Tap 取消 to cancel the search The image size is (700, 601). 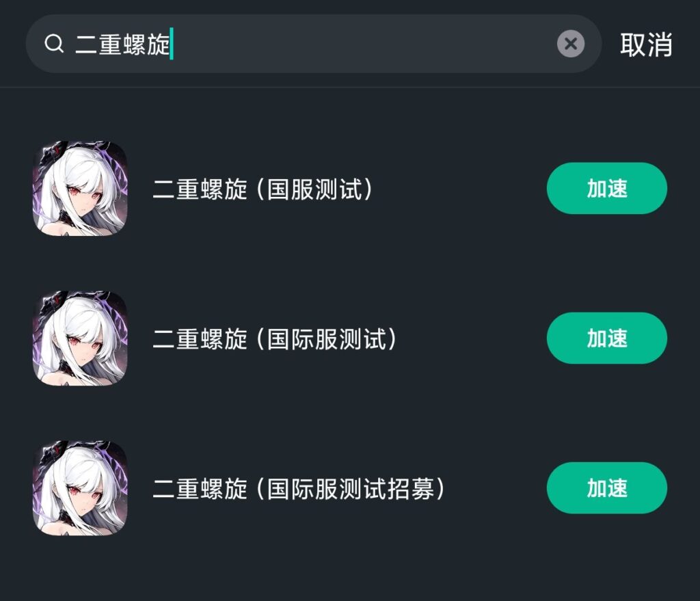pos(646,44)
